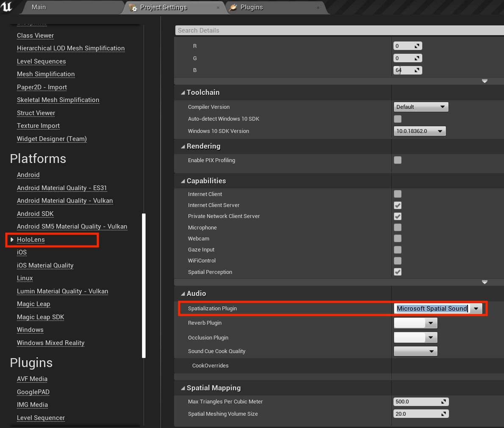
Task: Open Struct Viewer settings
Action: (x=36, y=113)
